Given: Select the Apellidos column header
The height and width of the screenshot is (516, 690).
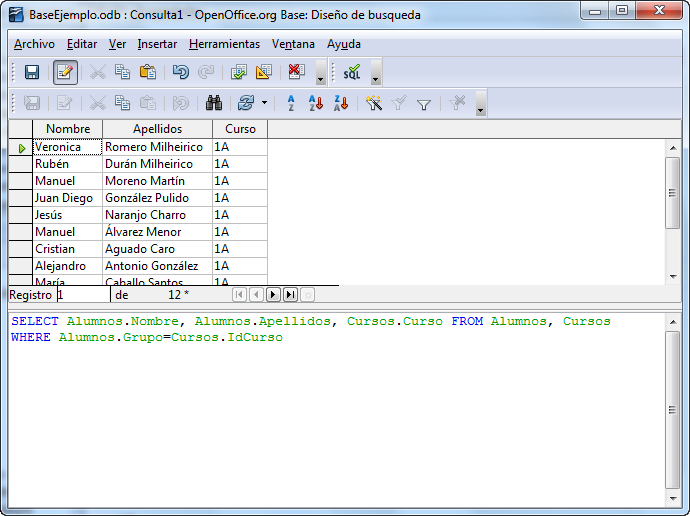Looking at the screenshot, I should (158, 129).
